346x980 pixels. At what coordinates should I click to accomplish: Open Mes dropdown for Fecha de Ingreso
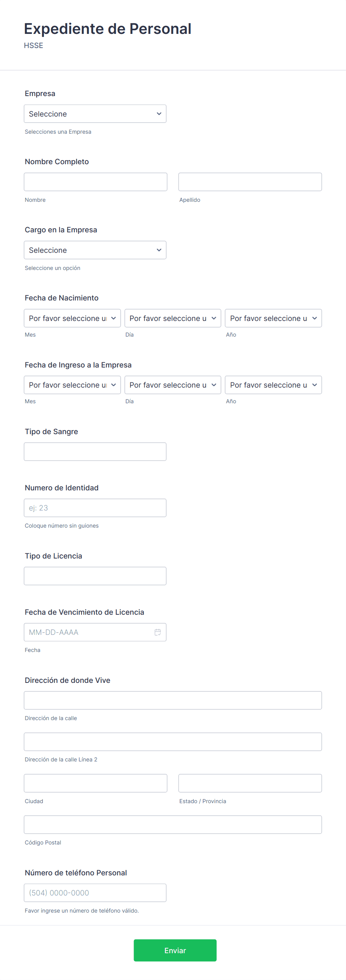point(72,385)
